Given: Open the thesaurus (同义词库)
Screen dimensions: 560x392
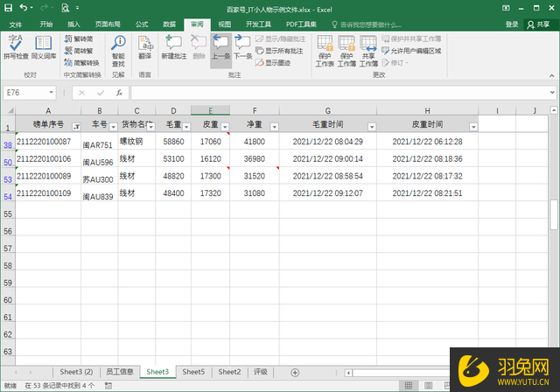Looking at the screenshot, I should click(44, 47).
